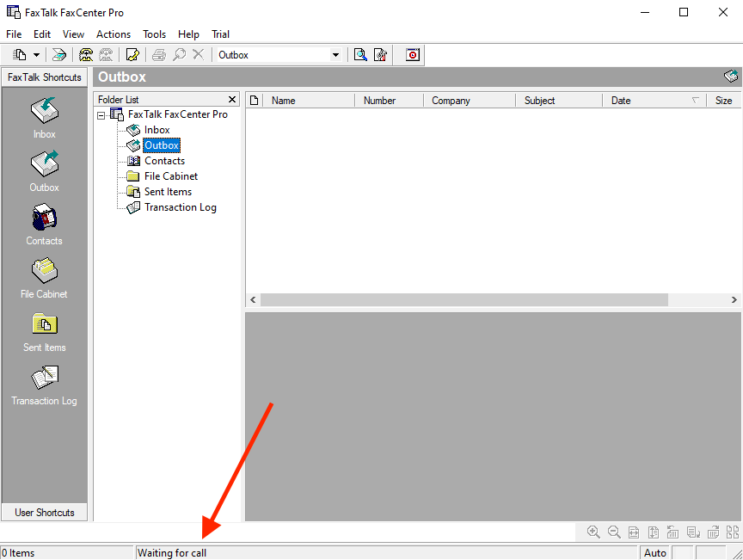Click the Rotate Right viewer icon
The image size is (743, 560).
(713, 532)
